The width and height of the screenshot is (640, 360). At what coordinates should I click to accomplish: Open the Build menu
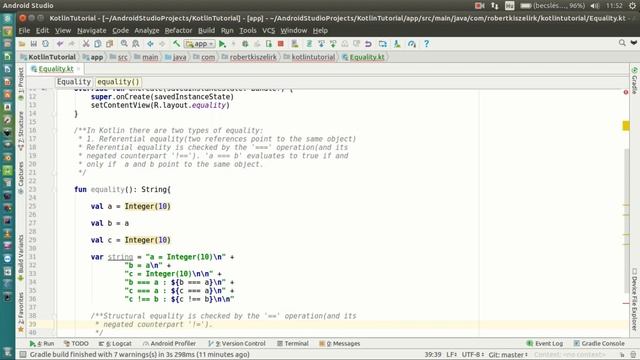coord(206,31)
